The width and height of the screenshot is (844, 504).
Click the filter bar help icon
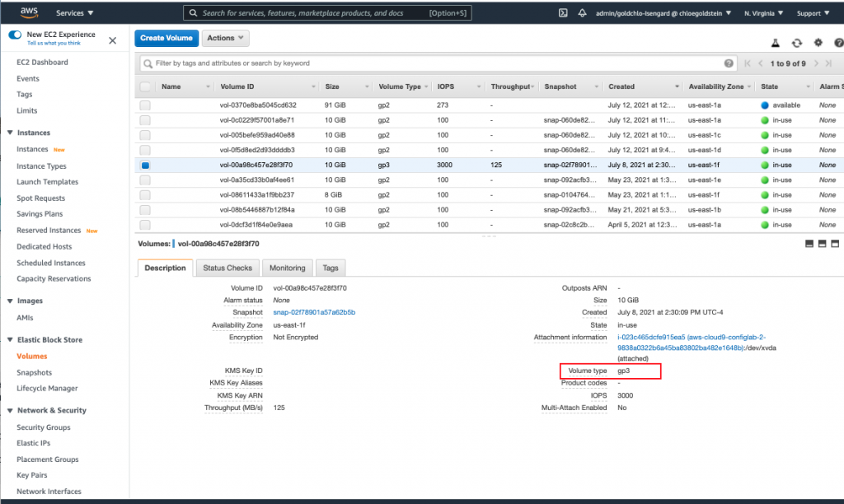(729, 63)
